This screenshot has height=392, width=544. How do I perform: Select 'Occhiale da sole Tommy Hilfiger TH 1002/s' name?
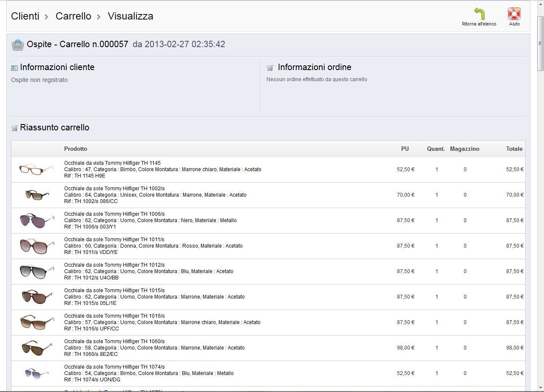pos(114,189)
